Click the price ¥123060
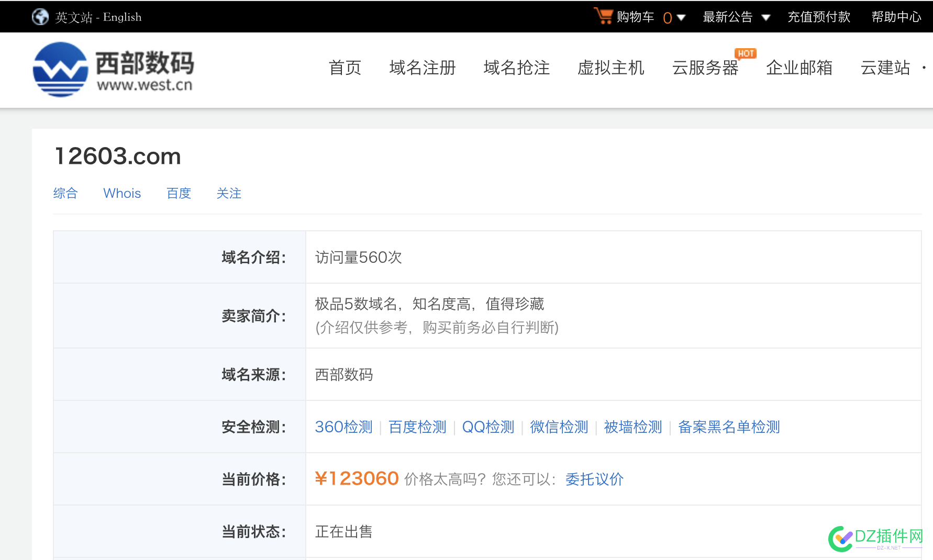 click(357, 478)
